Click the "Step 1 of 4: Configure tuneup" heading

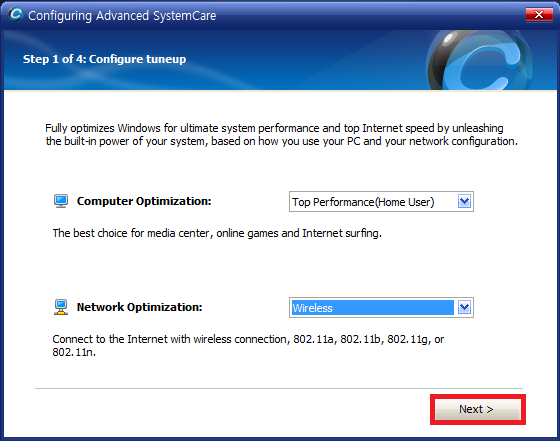pos(104,59)
